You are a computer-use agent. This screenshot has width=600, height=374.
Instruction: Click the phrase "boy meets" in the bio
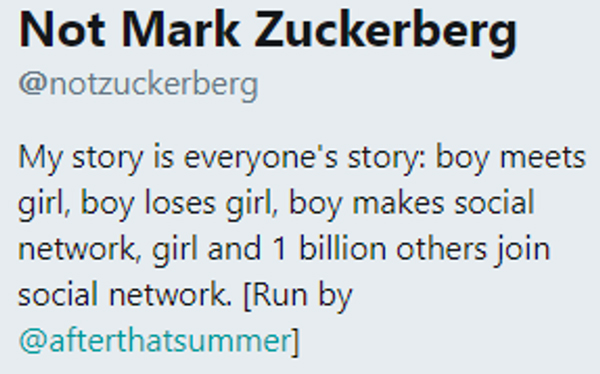511,158
